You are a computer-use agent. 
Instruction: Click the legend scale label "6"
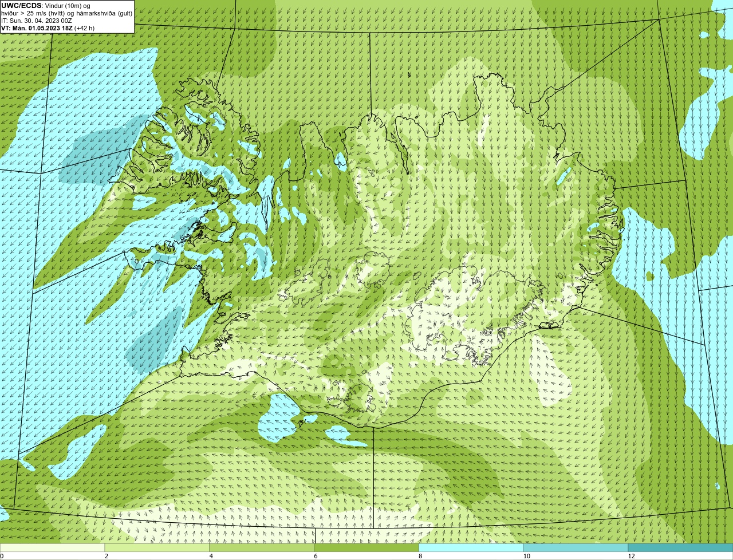(x=316, y=556)
